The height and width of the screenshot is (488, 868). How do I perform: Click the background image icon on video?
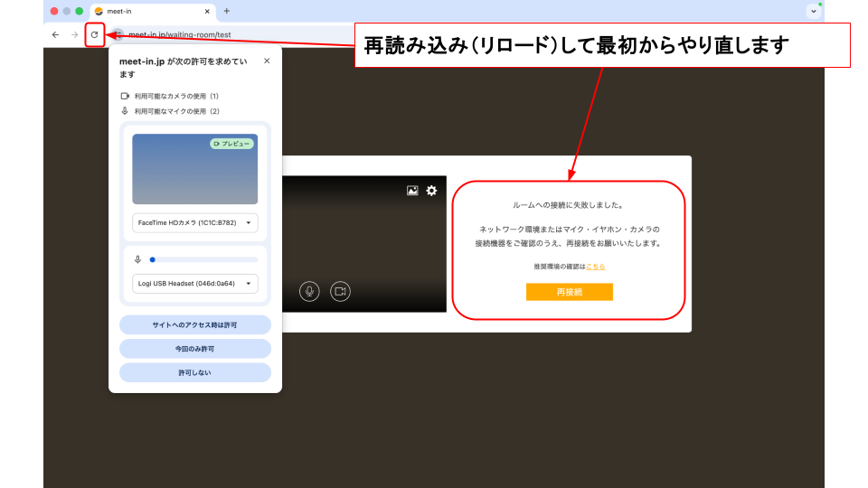(x=412, y=191)
